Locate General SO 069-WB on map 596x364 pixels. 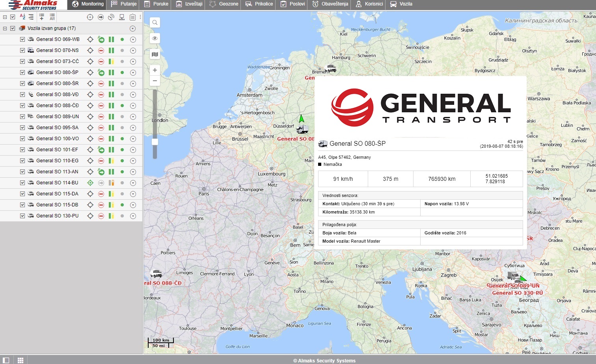click(90, 39)
